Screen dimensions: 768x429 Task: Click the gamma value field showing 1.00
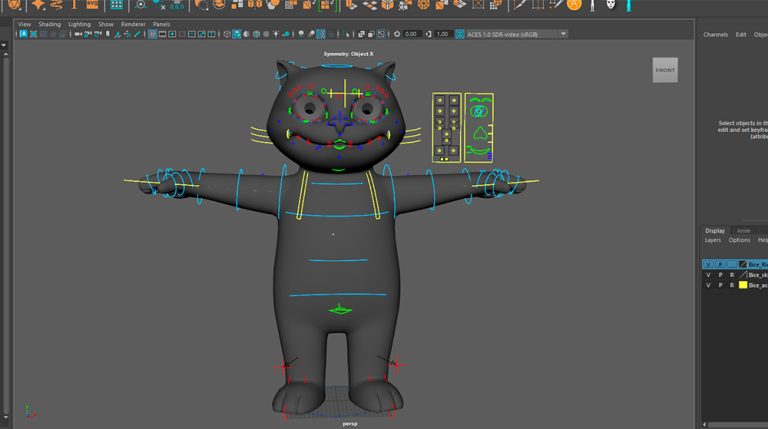pos(442,34)
